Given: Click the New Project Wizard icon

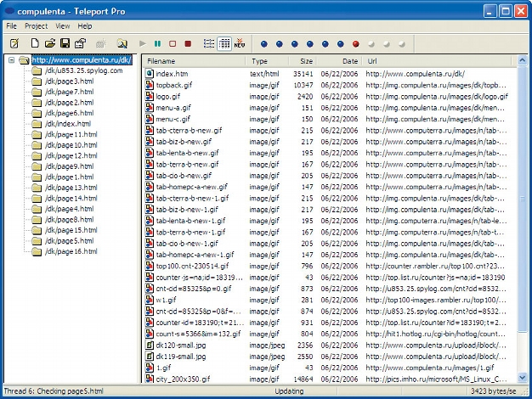Looking at the screenshot, I should (x=13, y=42).
